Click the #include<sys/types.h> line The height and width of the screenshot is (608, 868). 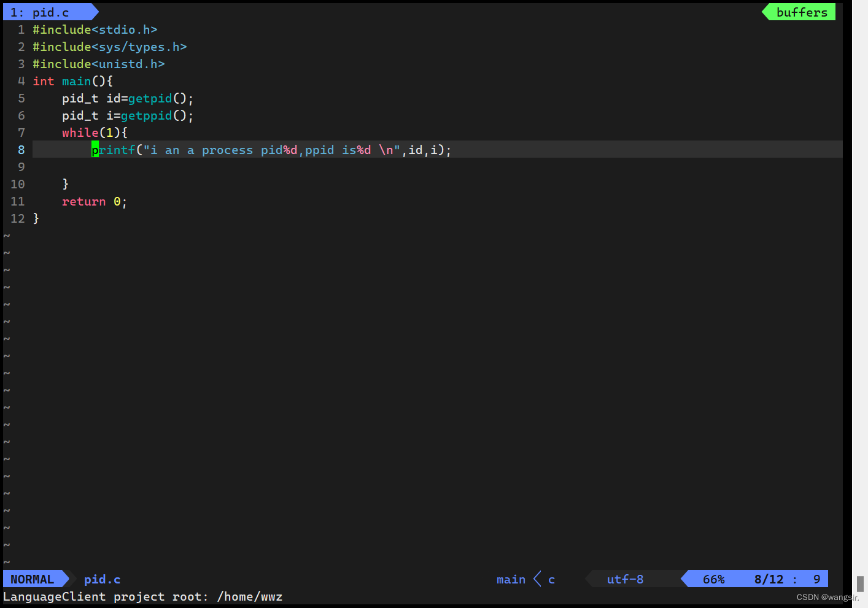point(110,47)
